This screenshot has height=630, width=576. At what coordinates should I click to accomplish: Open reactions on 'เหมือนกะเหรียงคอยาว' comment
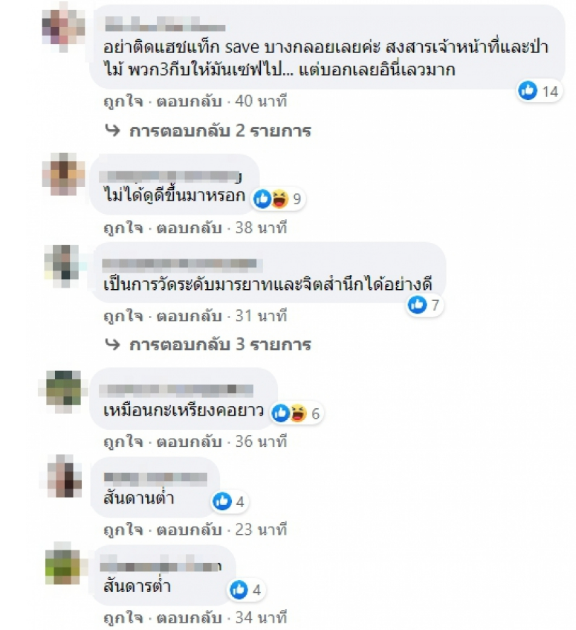[297, 413]
